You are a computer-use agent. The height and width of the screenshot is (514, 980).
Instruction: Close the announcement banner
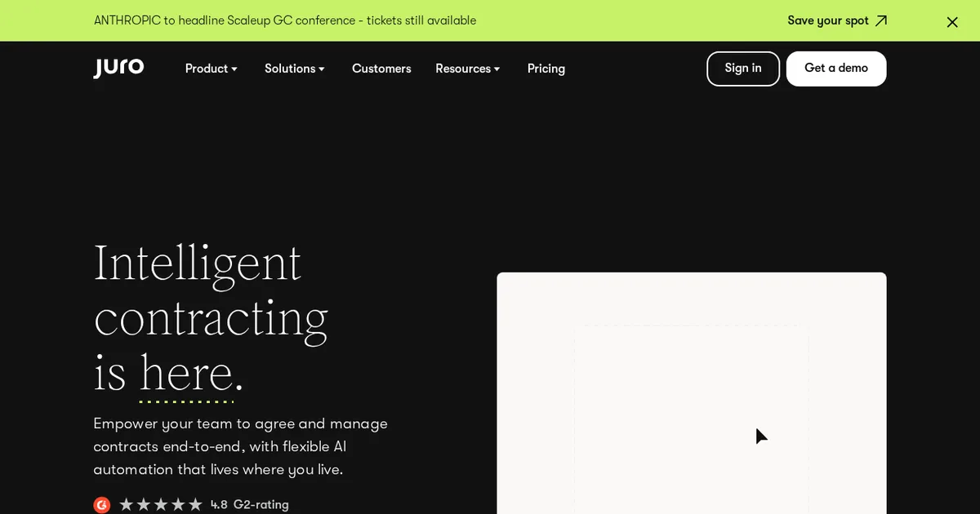point(952,22)
